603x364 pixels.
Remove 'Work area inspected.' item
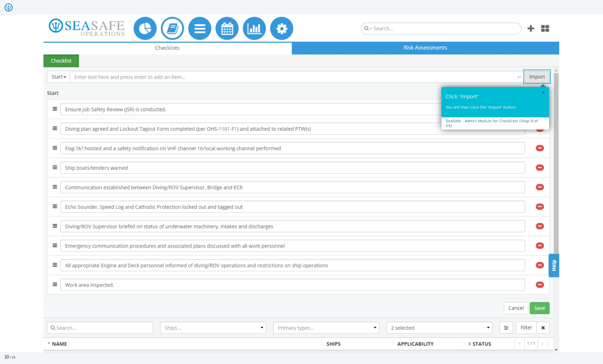pyautogui.click(x=540, y=285)
